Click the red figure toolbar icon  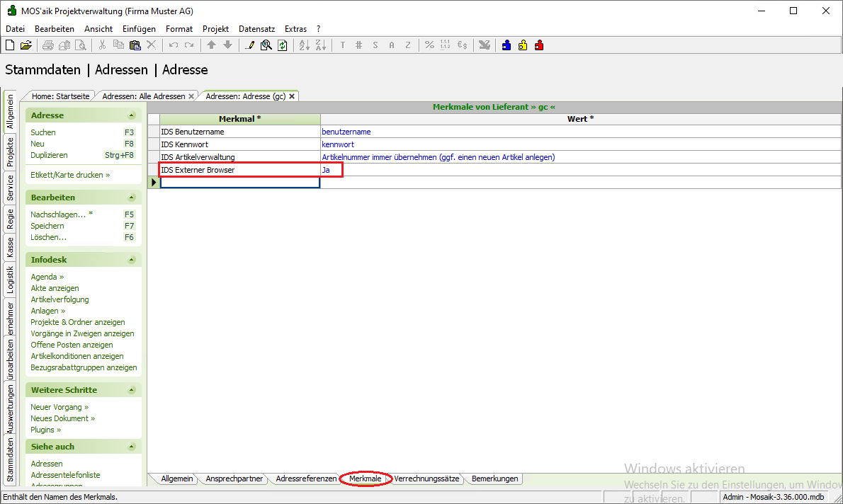point(539,45)
